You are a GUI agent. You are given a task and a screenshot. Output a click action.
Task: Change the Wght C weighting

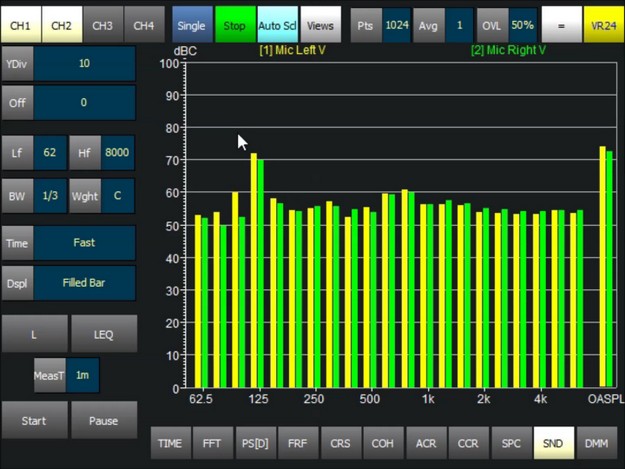click(x=117, y=196)
